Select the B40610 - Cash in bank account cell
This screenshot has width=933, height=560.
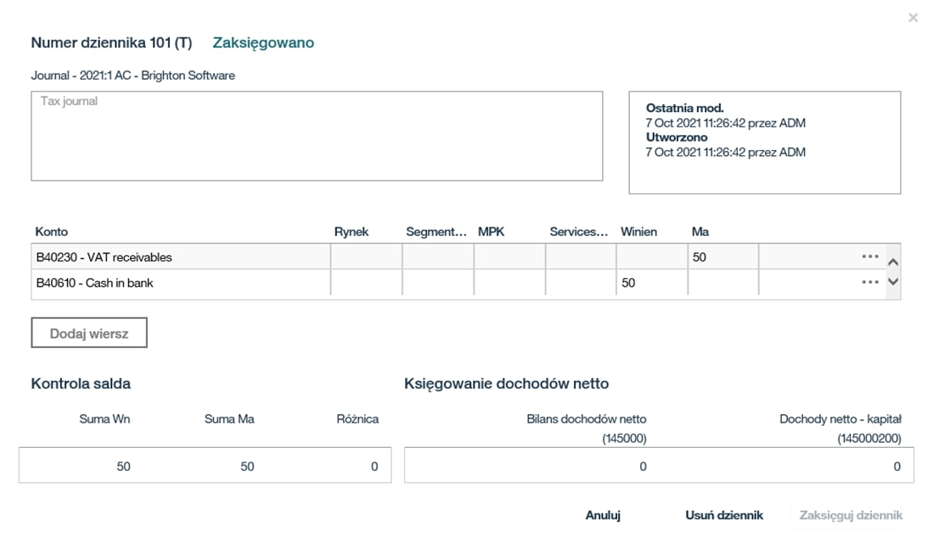point(180,283)
